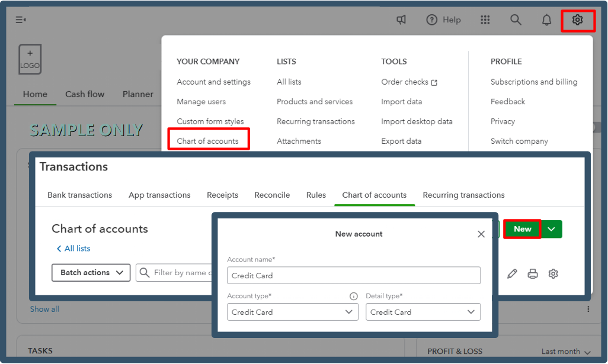
Task: Open the Account type dropdown
Action: click(293, 312)
